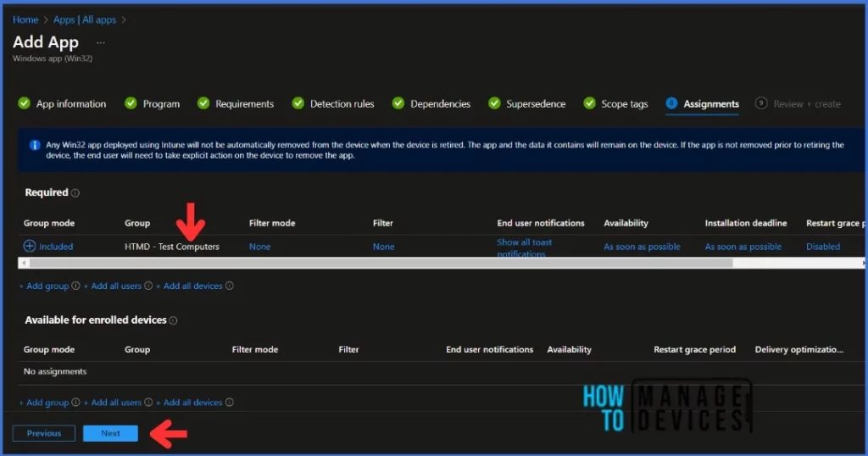Screen dimensions: 868x456
Task: Click Add group under Available for enrolled devices
Action: point(44,403)
